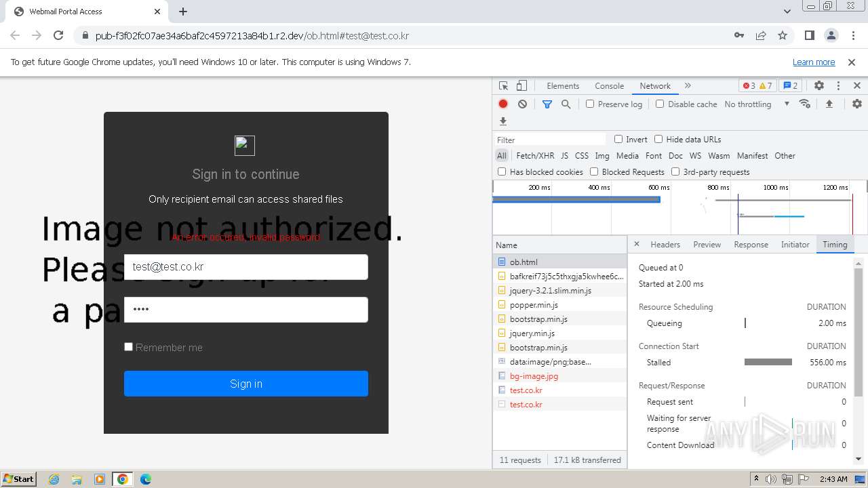This screenshot has width=868, height=488.
Task: Open the network search magnifier
Action: click(566, 104)
